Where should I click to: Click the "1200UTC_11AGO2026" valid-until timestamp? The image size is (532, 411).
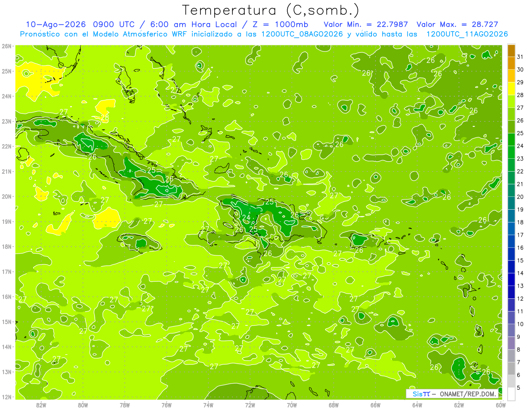tap(467, 34)
